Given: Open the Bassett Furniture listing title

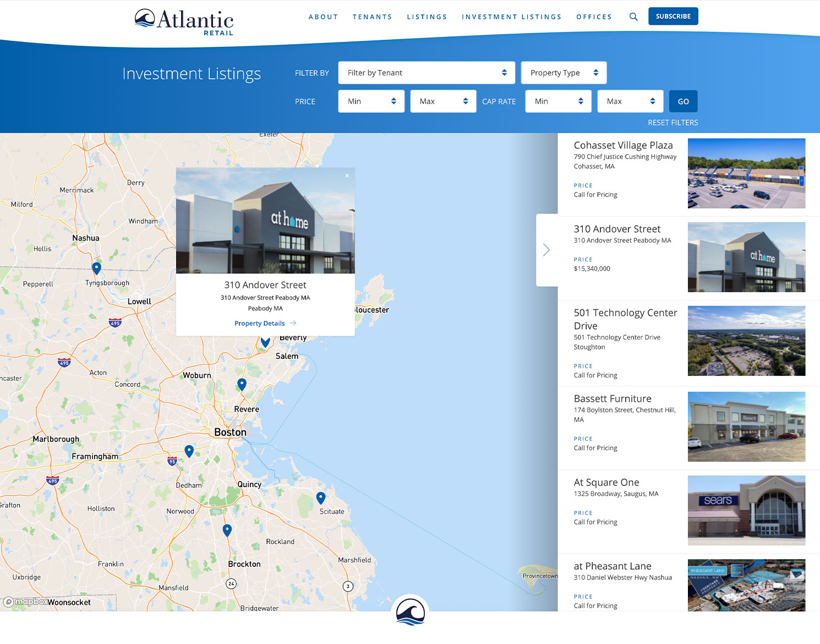Looking at the screenshot, I should 613,399.
